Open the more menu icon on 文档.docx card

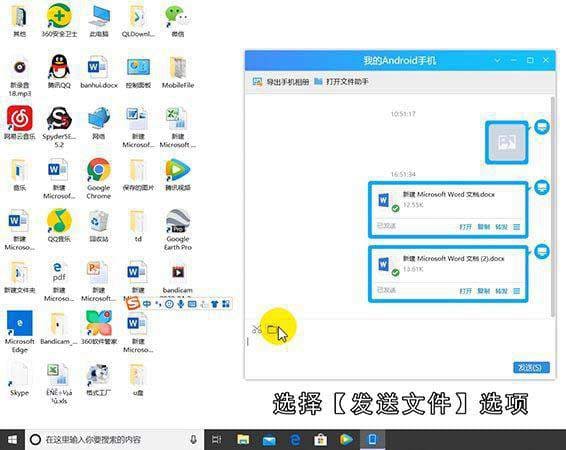[x=517, y=227]
